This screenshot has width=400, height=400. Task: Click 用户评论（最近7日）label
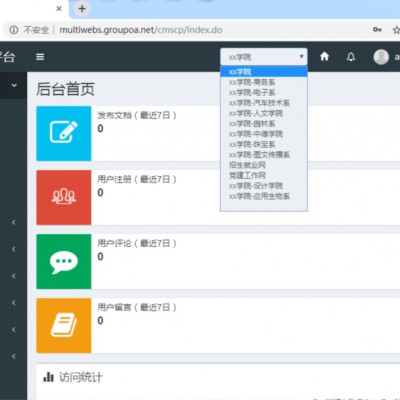click(x=137, y=243)
